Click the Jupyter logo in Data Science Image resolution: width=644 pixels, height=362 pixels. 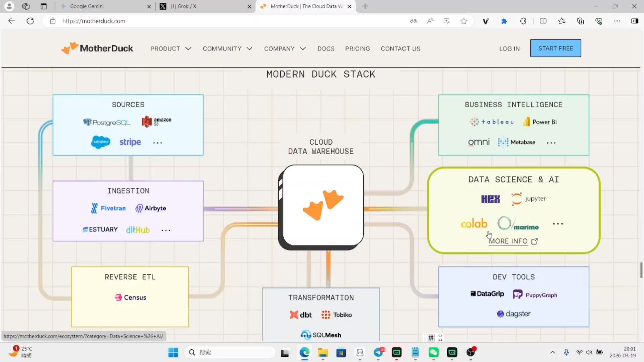tap(528, 199)
